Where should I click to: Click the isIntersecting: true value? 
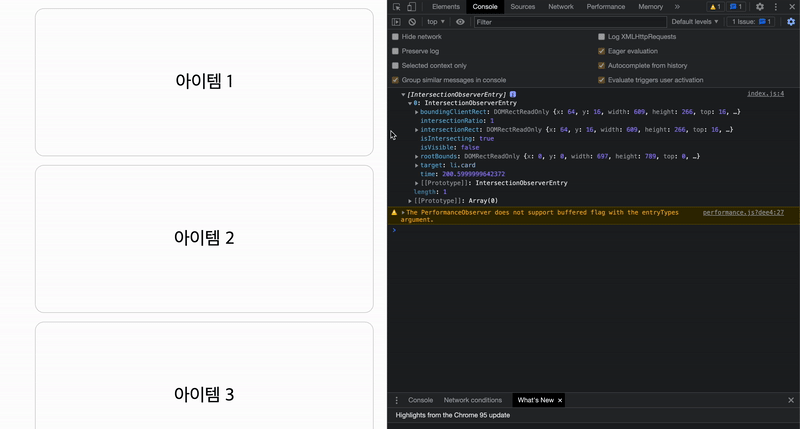tap(486, 139)
